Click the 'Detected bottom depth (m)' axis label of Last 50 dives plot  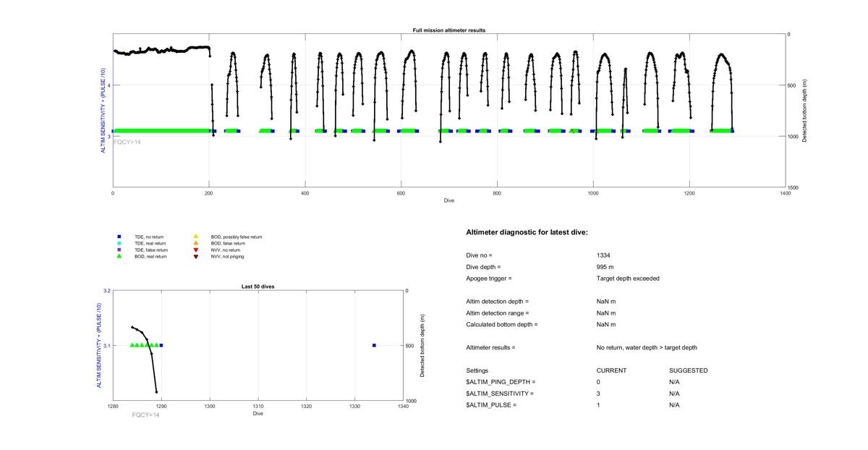tap(422, 346)
